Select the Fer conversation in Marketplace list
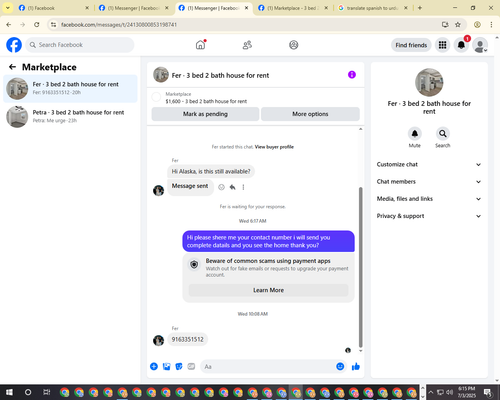This screenshot has height=400, width=500. click(x=70, y=88)
